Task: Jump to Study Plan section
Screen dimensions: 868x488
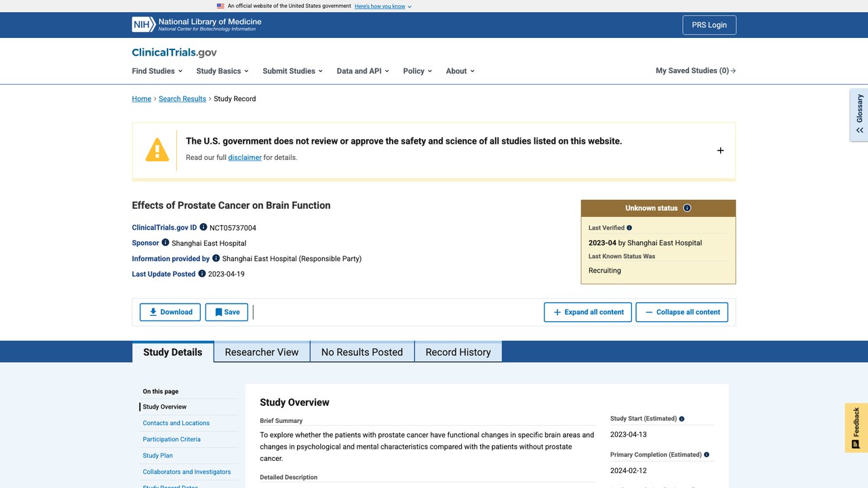Action: point(158,455)
